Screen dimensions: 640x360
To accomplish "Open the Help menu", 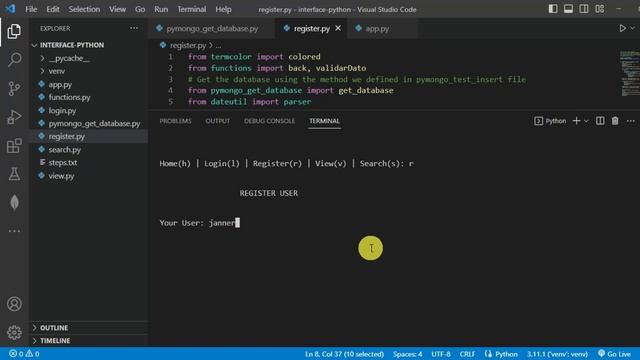I will click(x=223, y=9).
